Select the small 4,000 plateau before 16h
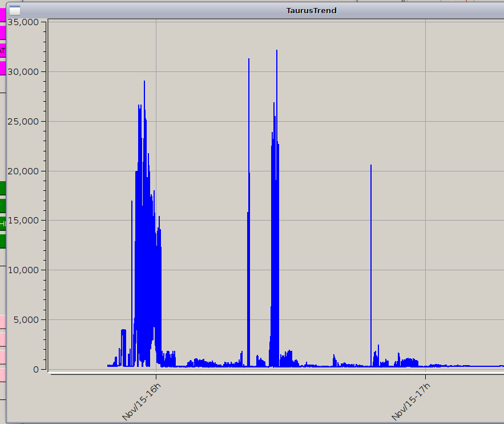504x424 pixels. (123, 330)
